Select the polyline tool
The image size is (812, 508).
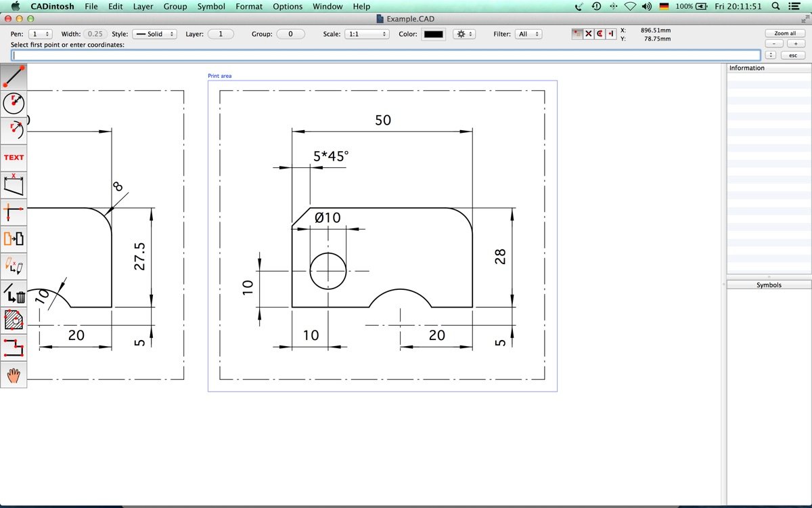coord(14,347)
